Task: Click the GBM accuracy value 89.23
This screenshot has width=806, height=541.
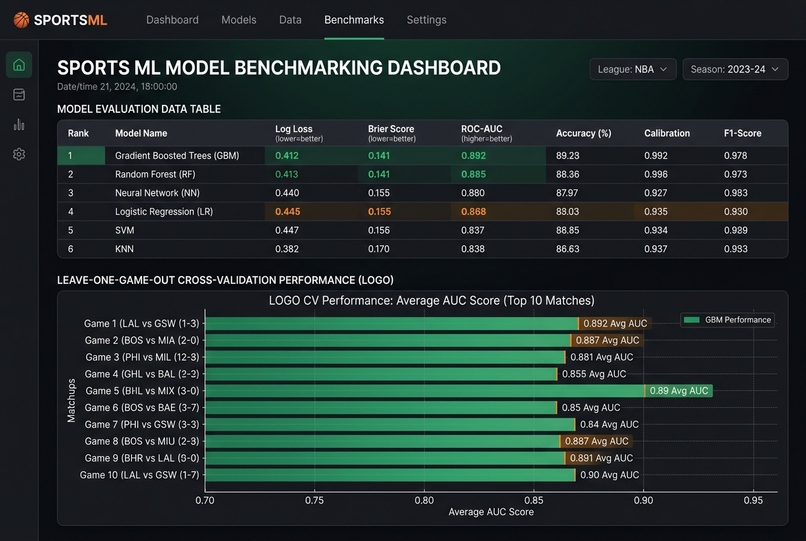Action: coord(567,155)
